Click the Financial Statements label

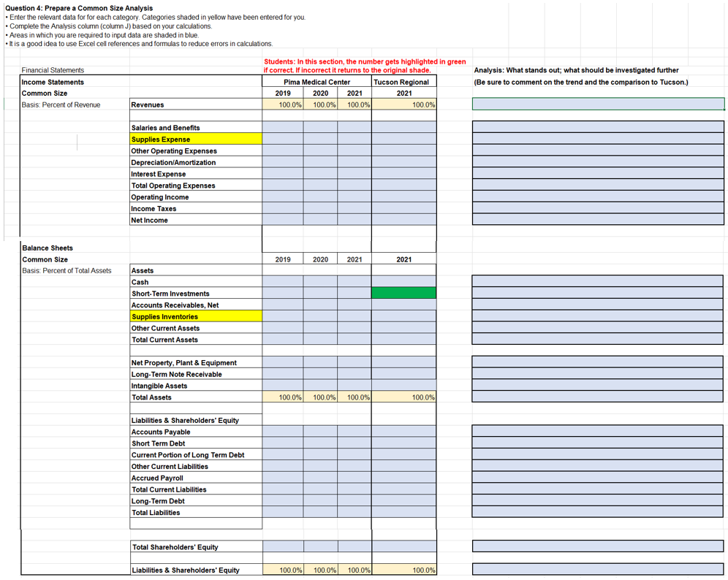point(53,70)
